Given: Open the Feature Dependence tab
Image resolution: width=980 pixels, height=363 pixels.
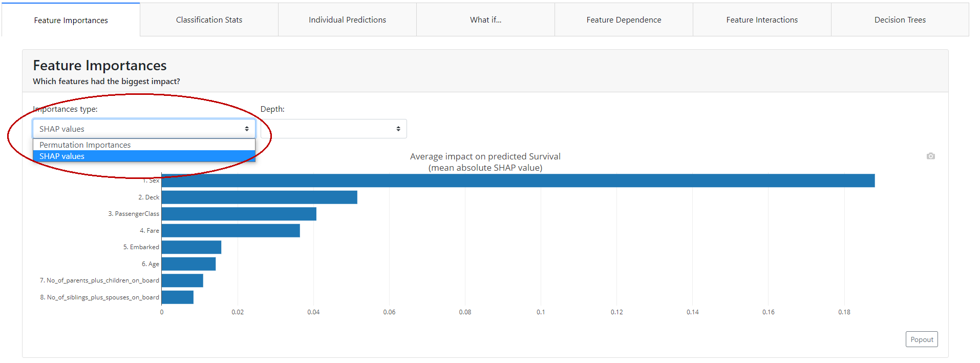Looking at the screenshot, I should point(624,20).
